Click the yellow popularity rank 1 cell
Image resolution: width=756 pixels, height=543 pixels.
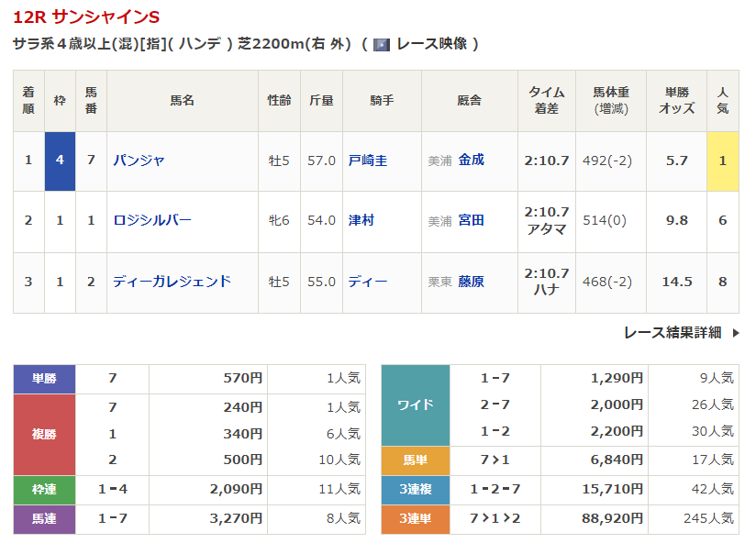coord(722,161)
